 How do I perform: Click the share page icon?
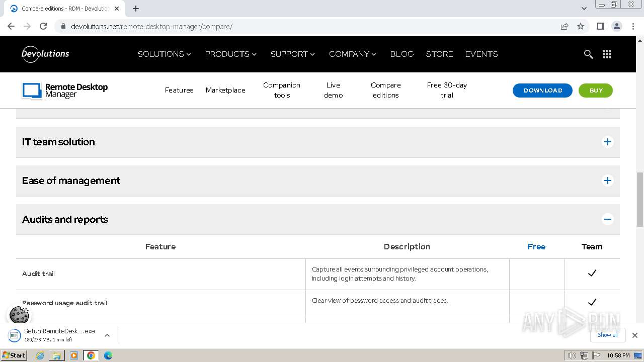[x=565, y=26]
